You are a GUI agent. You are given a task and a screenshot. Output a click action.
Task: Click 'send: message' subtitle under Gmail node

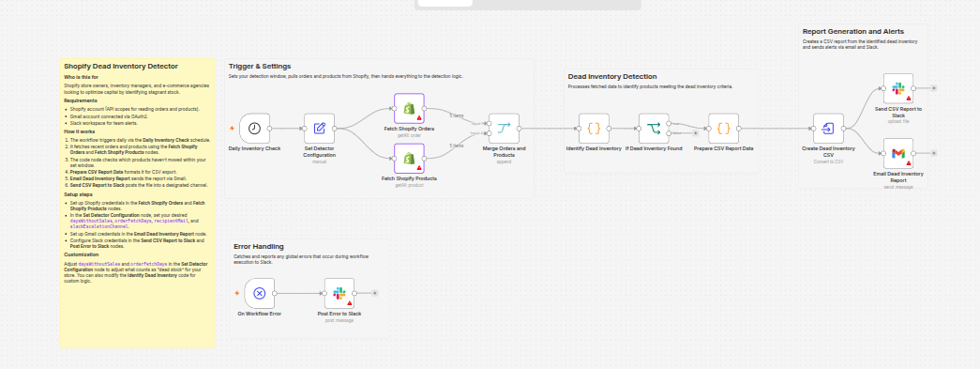coord(898,187)
